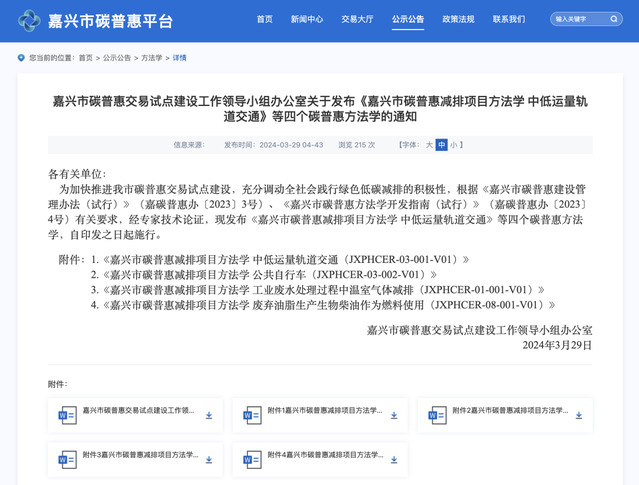Click the search magnifier icon
639x485 pixels.
tap(614, 19)
